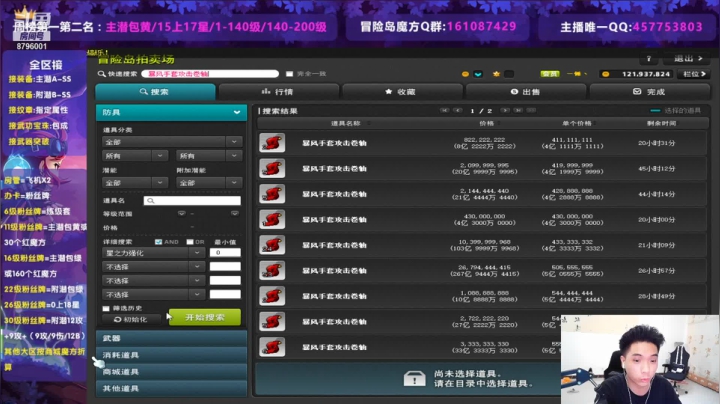Uncheck the AND option

(158, 241)
